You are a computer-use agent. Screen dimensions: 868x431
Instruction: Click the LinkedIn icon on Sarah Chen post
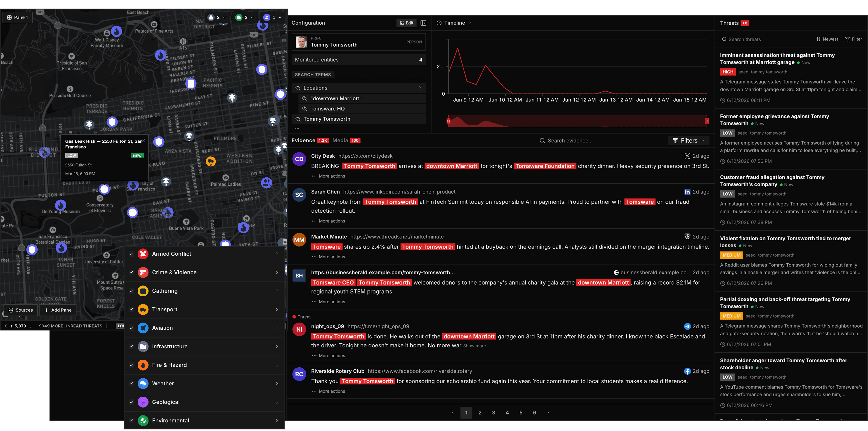pos(687,192)
